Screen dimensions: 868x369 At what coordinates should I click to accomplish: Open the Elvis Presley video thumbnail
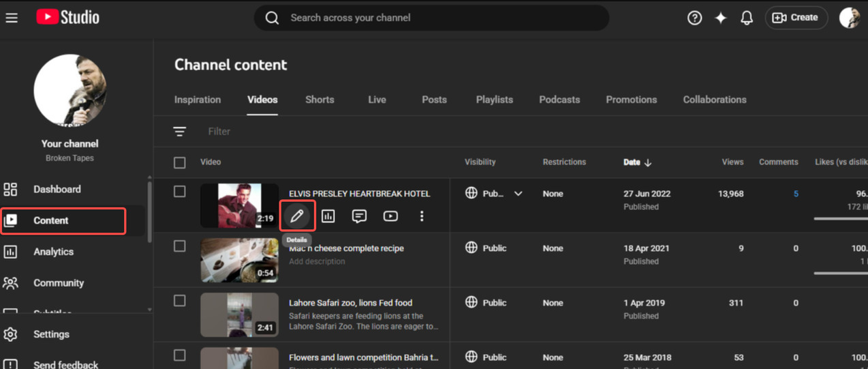239,205
